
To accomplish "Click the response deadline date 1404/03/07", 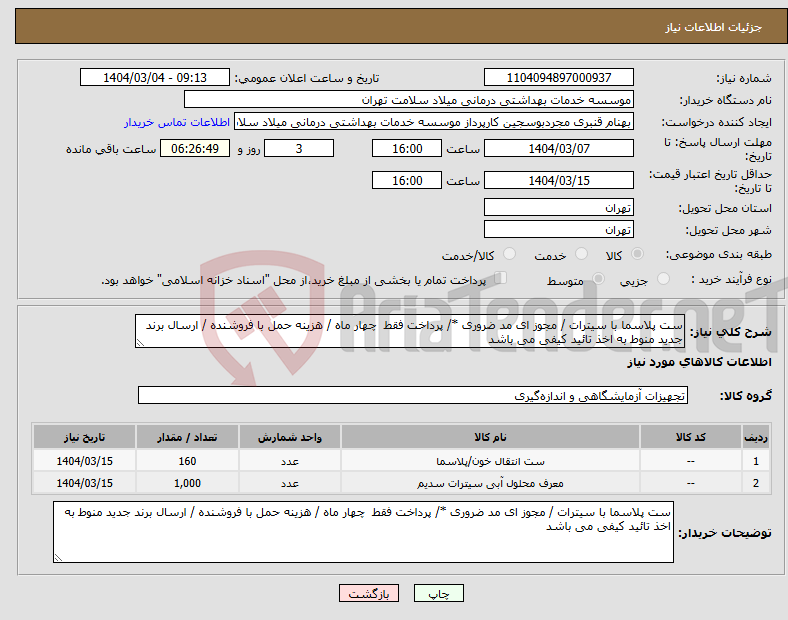I will [558, 148].
